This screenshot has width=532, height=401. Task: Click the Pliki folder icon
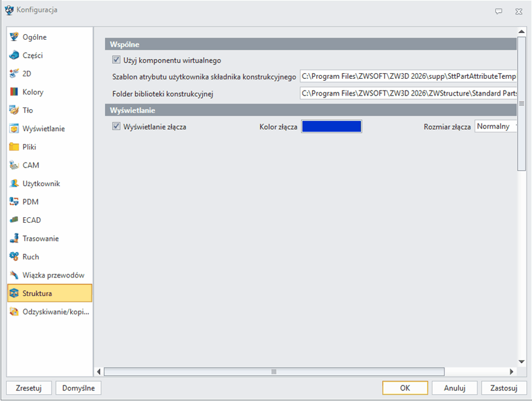click(14, 147)
